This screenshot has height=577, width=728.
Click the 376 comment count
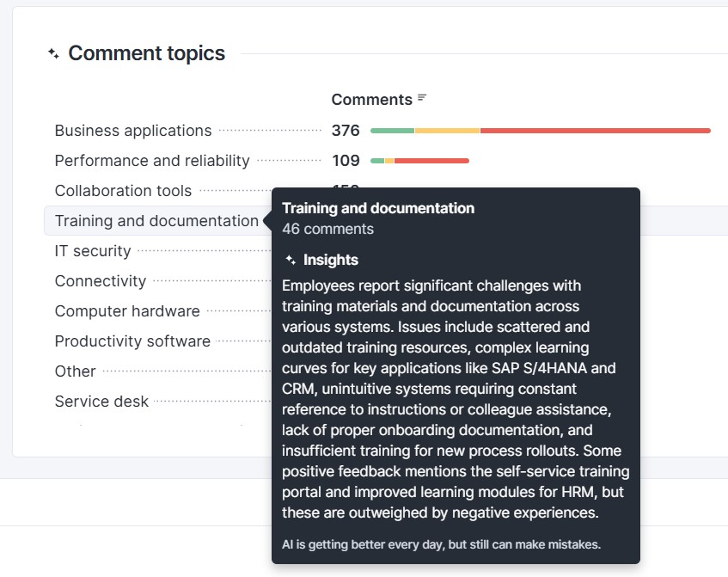click(x=346, y=131)
